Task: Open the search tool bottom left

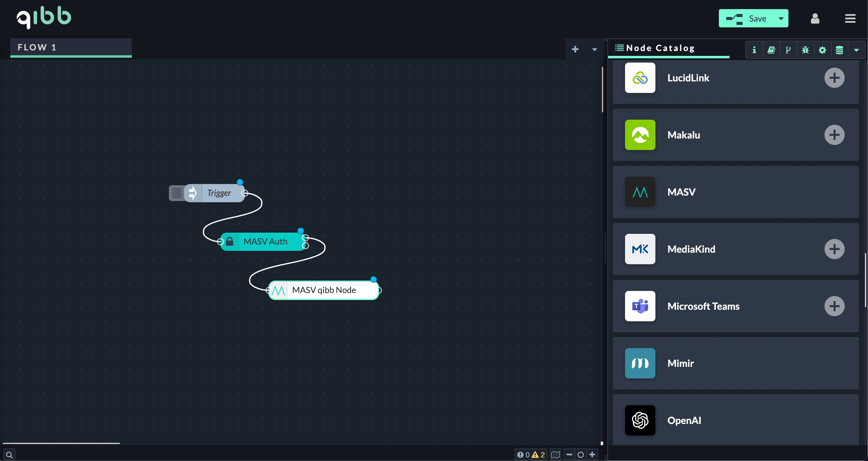Action: point(9,454)
